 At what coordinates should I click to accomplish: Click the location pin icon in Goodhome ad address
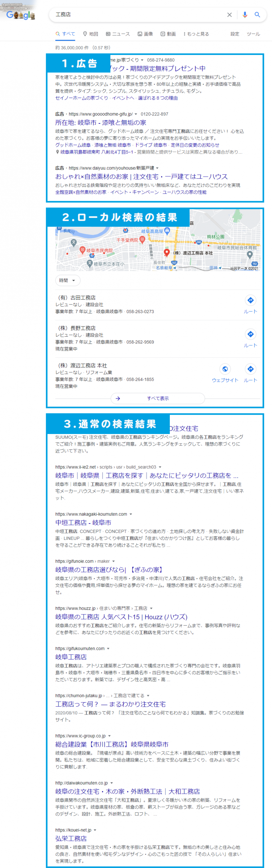click(57, 152)
